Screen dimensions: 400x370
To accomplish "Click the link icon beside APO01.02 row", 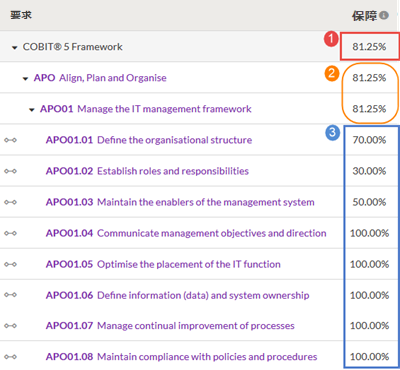I will click(10, 171).
